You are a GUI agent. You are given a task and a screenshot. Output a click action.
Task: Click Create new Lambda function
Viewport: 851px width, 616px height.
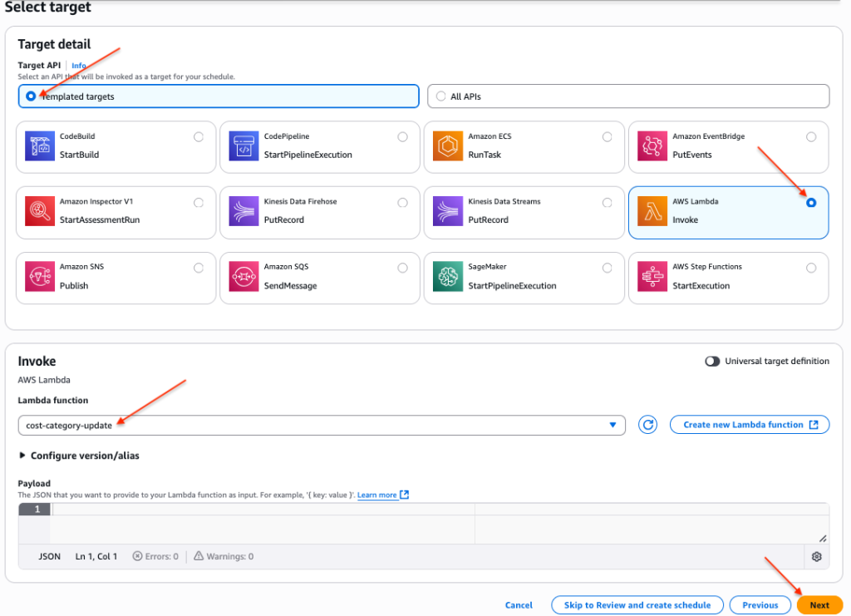point(749,425)
